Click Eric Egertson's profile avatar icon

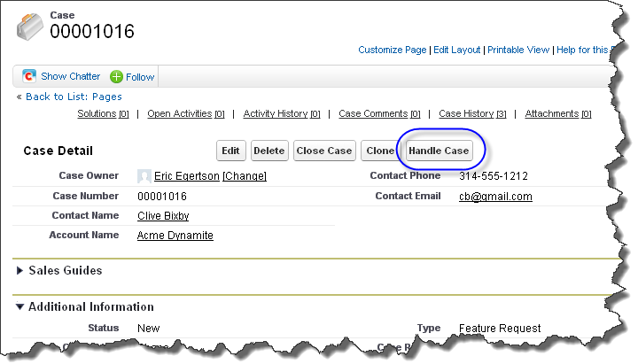point(144,176)
